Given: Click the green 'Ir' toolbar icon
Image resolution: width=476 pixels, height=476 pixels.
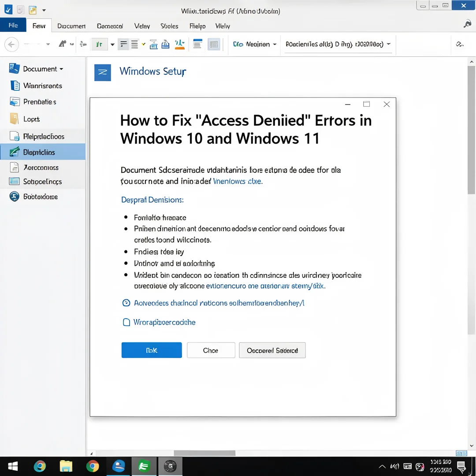Looking at the screenshot, I should pyautogui.click(x=99, y=45).
